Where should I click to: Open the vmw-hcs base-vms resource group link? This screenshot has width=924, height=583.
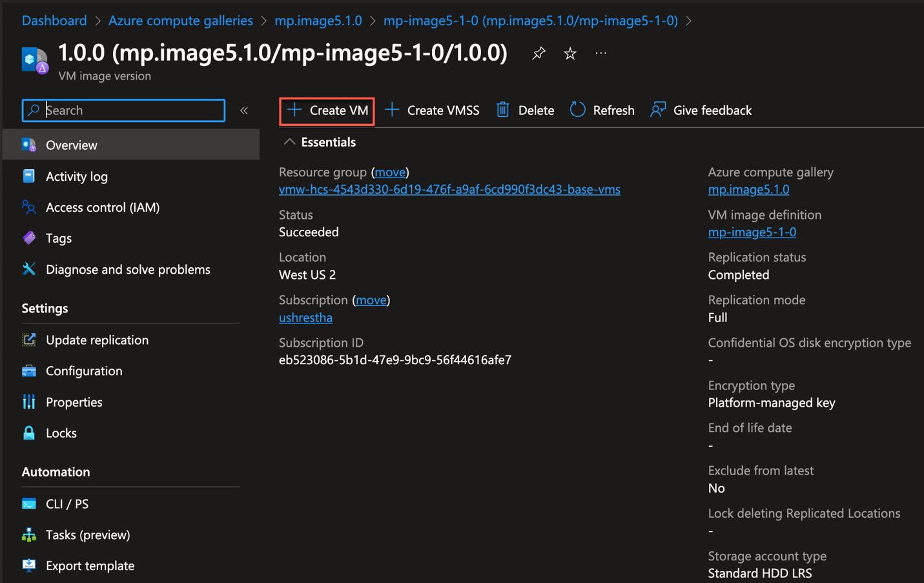(449, 189)
